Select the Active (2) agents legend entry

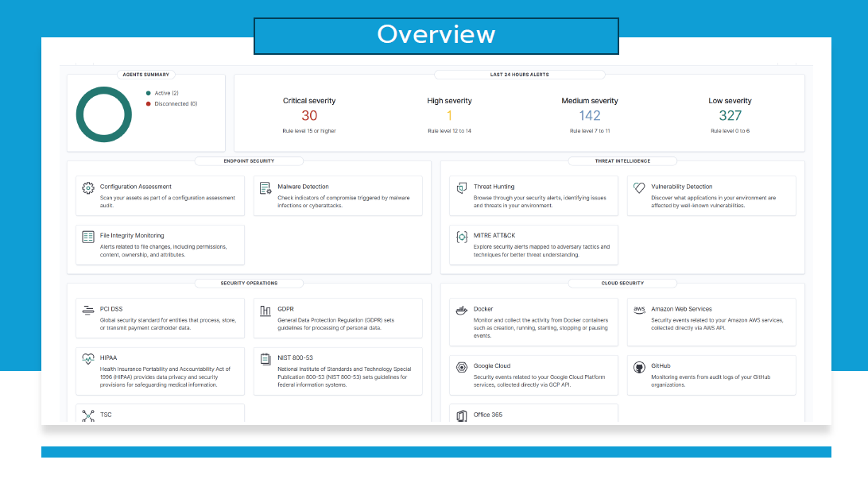166,93
